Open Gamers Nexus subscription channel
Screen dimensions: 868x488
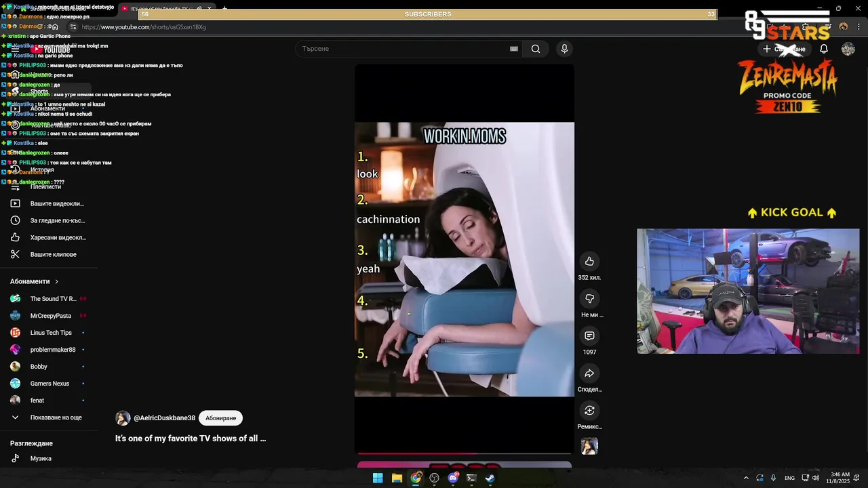[x=49, y=384]
